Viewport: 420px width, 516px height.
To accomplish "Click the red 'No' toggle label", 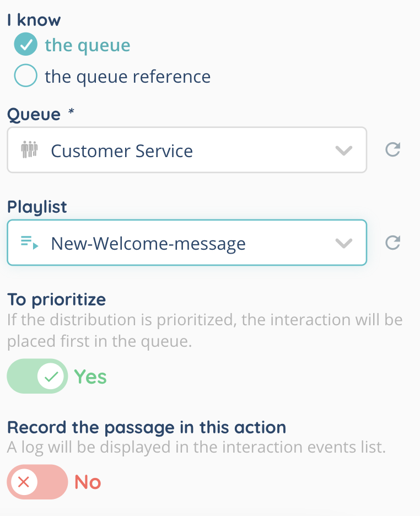I will click(88, 482).
